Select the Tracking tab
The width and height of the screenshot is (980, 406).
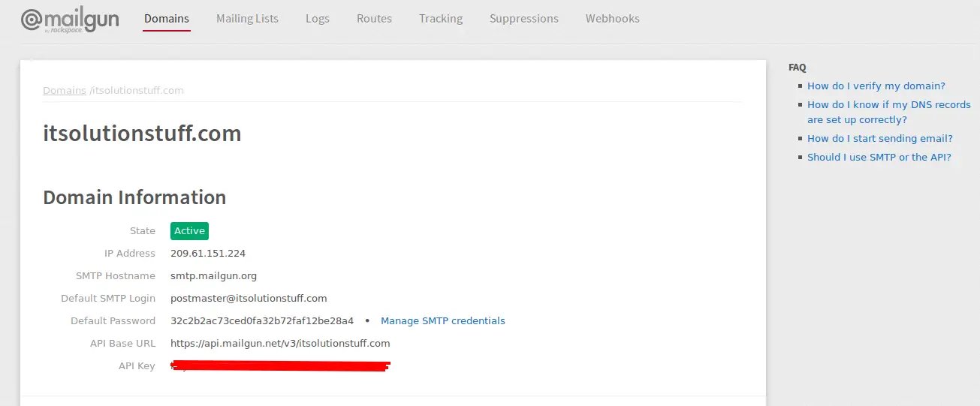(x=441, y=19)
